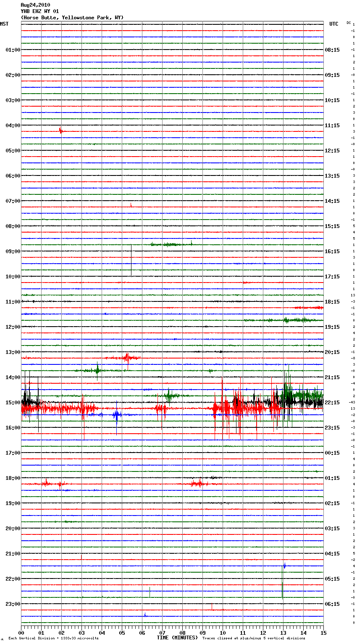Click the Horse Butte, Yellowstone Park, WY title
The height and width of the screenshot is (644, 357).
72,18
